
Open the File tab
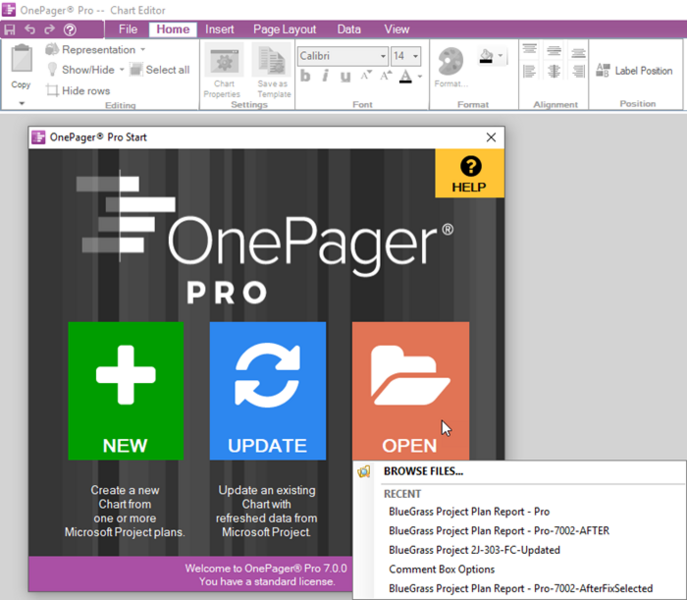point(128,29)
